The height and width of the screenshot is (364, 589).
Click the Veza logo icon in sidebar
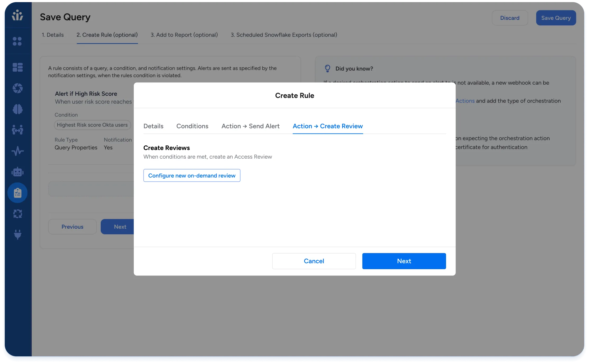(17, 15)
